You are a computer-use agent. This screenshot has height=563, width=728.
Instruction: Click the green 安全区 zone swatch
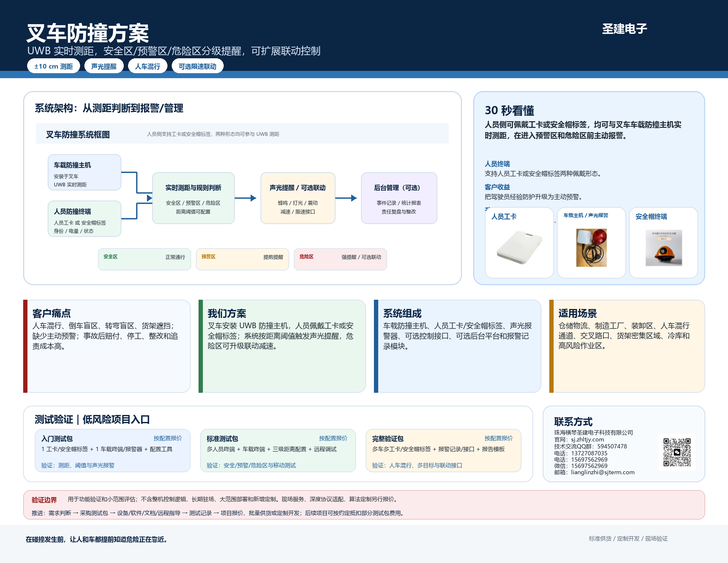click(144, 259)
